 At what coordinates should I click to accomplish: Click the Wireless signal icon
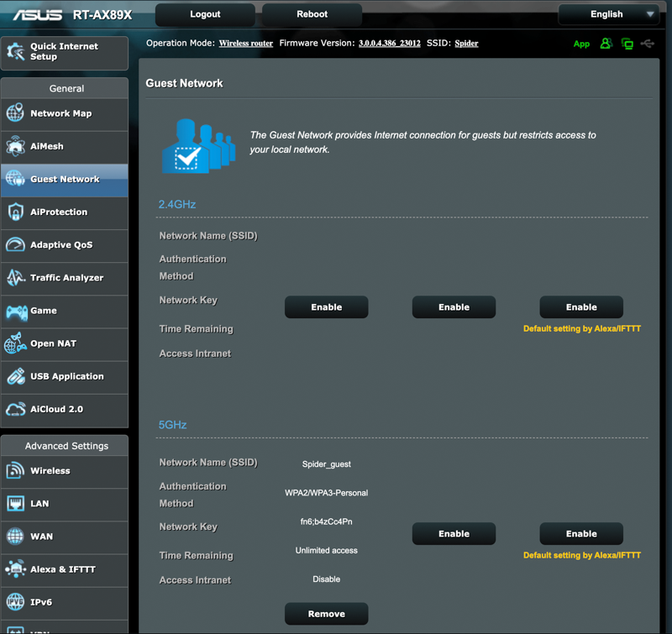click(15, 470)
